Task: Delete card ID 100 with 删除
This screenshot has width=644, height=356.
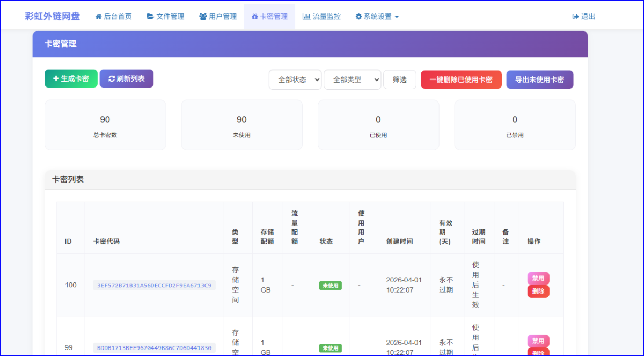Action: (x=538, y=292)
